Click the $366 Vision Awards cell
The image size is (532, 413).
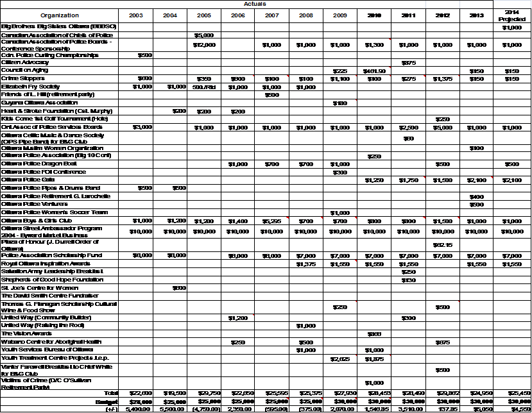click(374, 334)
